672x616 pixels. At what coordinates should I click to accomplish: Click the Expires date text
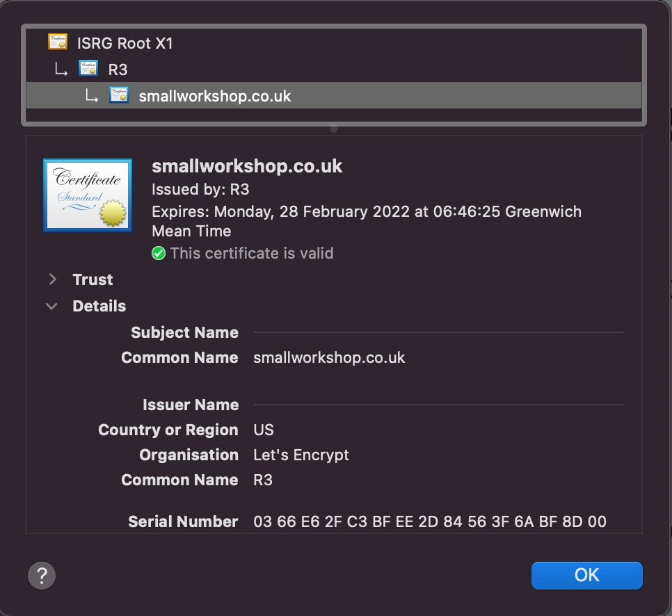(367, 221)
